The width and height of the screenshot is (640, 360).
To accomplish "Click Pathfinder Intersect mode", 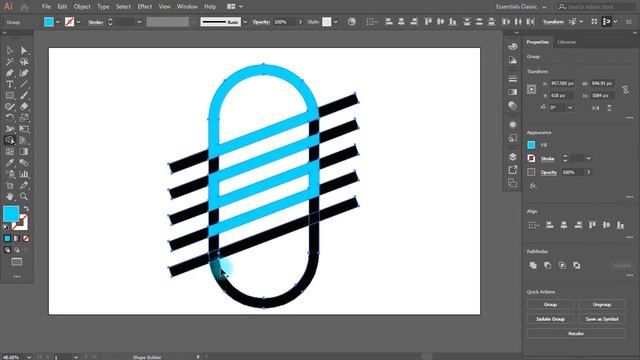I will click(562, 265).
